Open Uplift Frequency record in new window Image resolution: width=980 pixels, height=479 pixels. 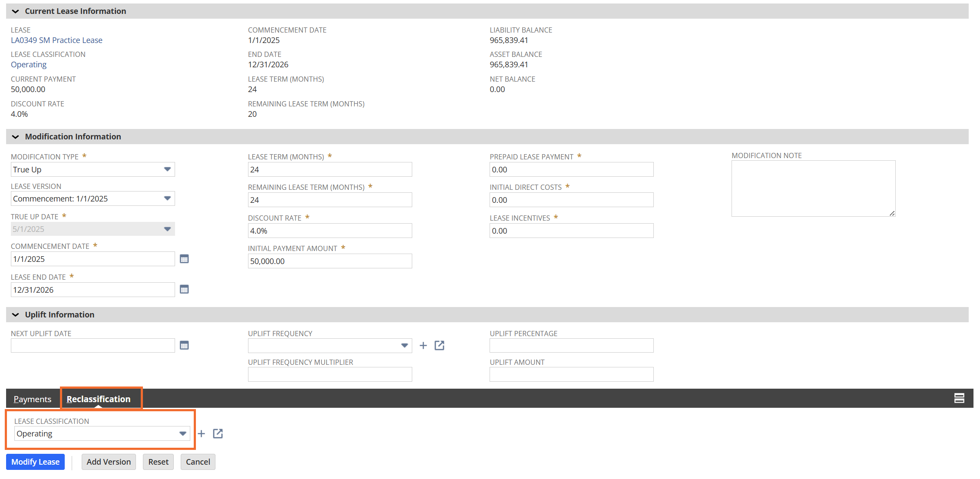point(439,345)
